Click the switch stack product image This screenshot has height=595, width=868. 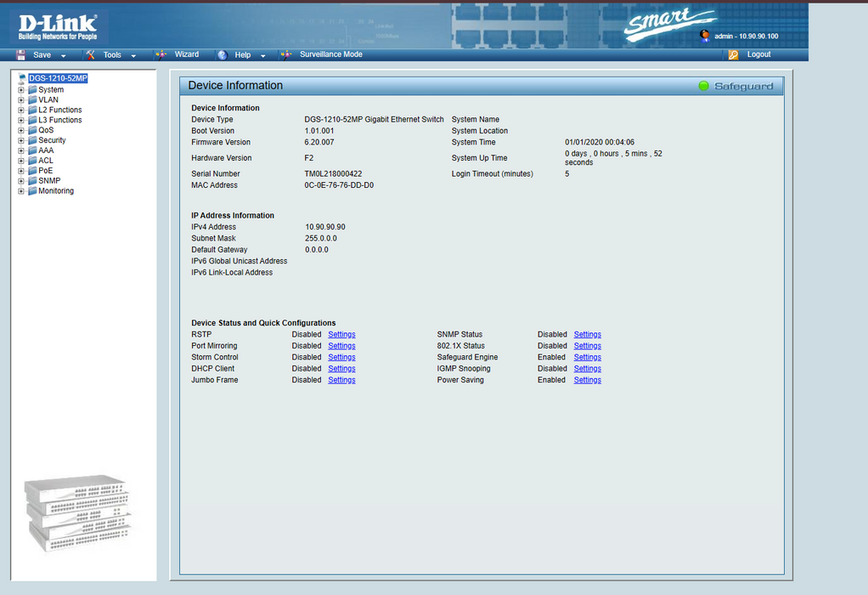pos(78,513)
